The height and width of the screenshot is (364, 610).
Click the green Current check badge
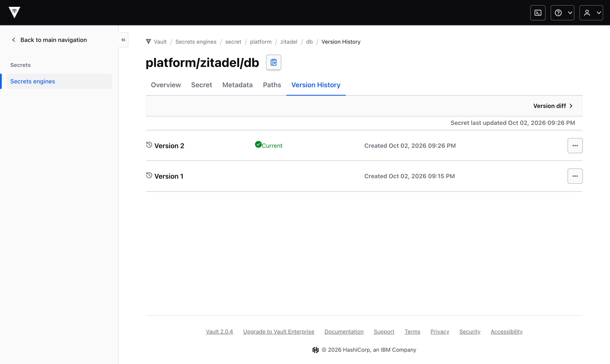coord(269,145)
